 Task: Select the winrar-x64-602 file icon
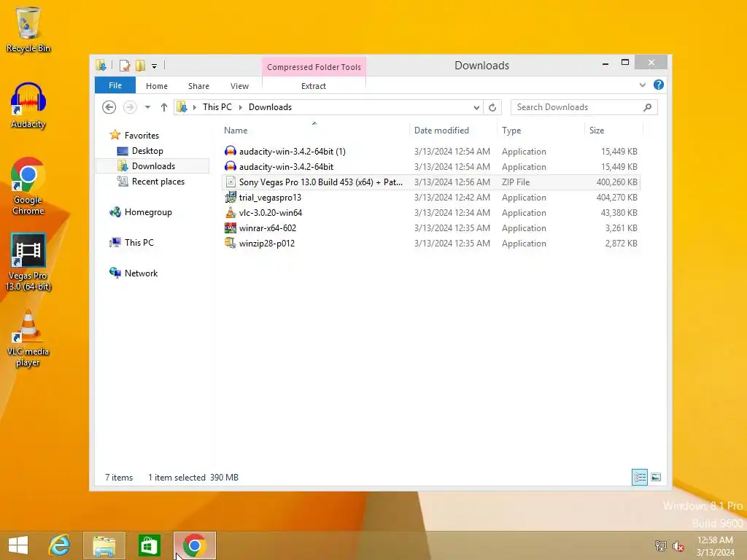coord(230,227)
